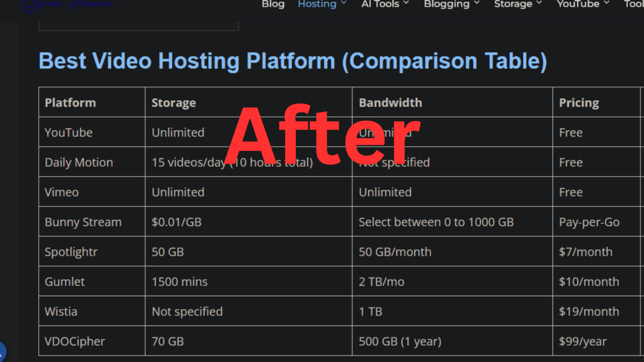This screenshot has height=362, width=644.
Task: Open the Blog menu link
Action: pos(273,4)
